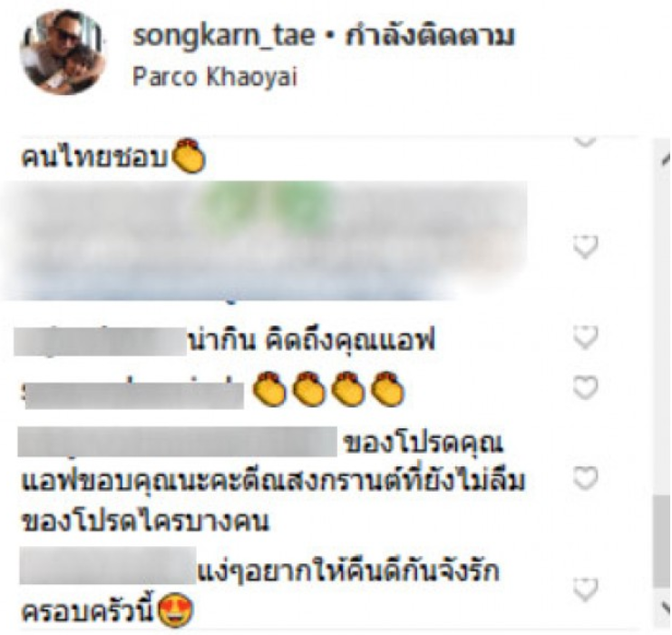Screen dimensions: 672x635
Task: Click the large blurred comment block
Action: pos(264,241)
